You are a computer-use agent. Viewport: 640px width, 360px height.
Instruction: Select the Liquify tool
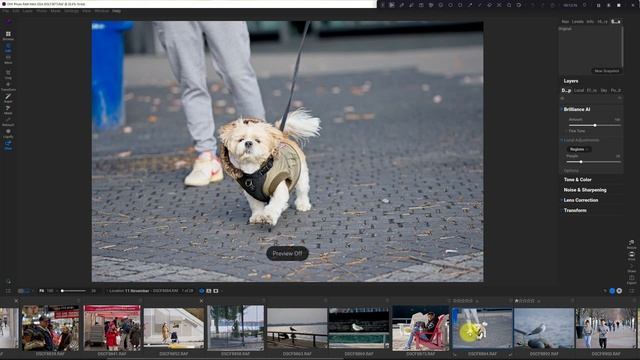point(8,133)
